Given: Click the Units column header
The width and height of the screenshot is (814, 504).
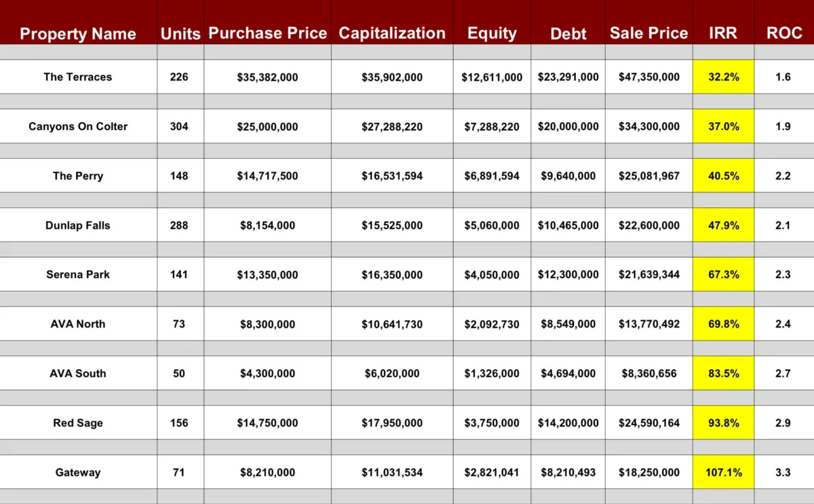Looking at the screenshot, I should [x=180, y=34].
